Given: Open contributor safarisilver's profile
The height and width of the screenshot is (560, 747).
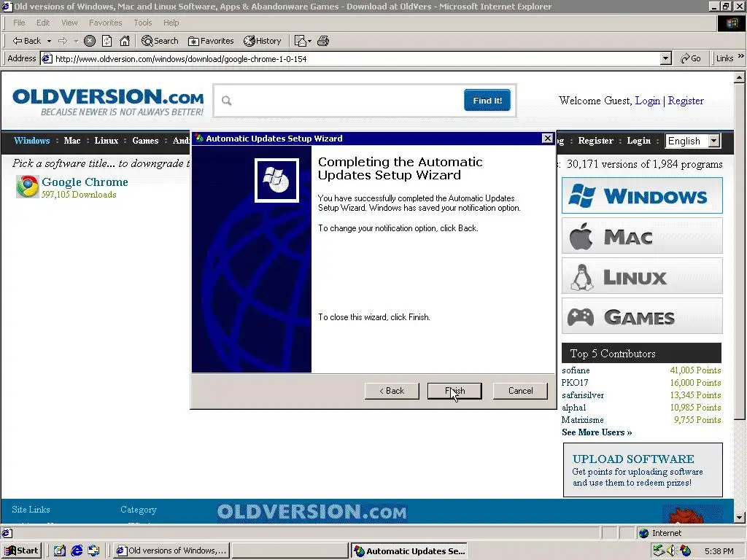Looking at the screenshot, I should pos(583,394).
